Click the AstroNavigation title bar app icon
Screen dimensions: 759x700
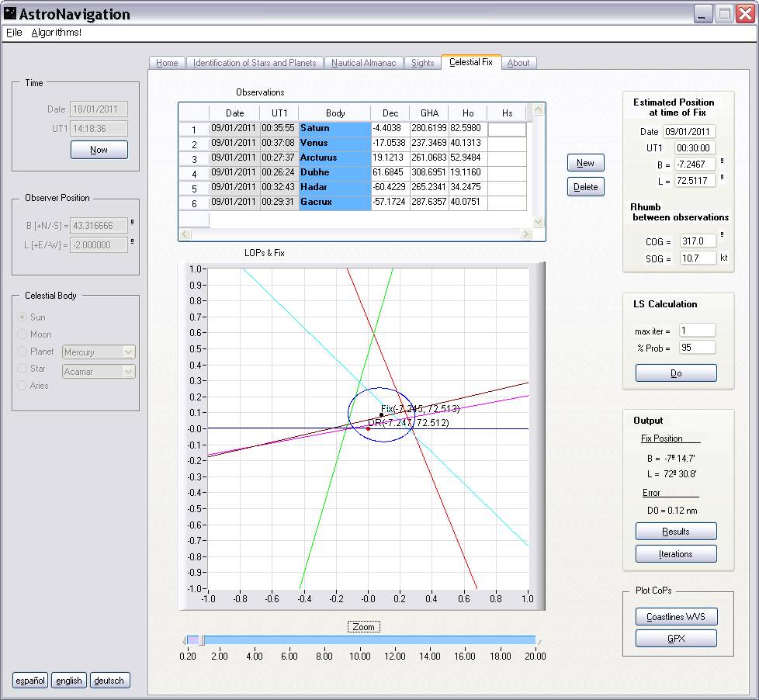10,14
